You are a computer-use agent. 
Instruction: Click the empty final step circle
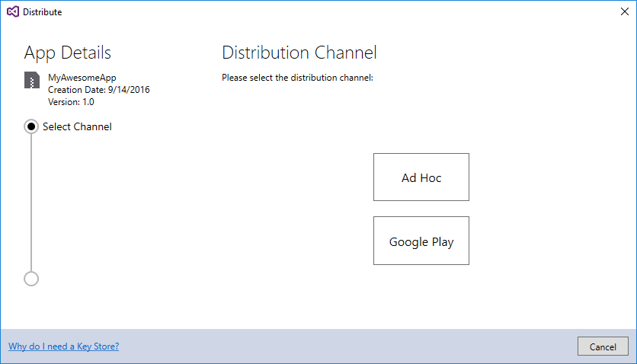[31, 279]
